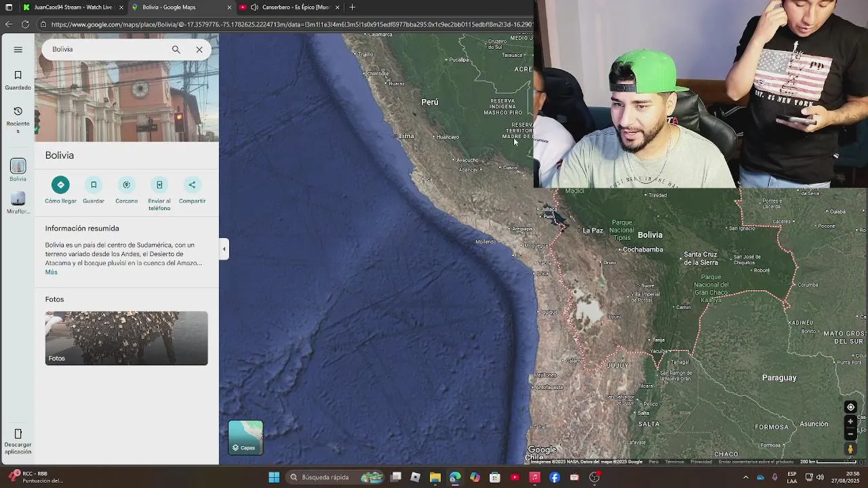Click the address bar URL
This screenshot has height=488, width=868.
292,24
